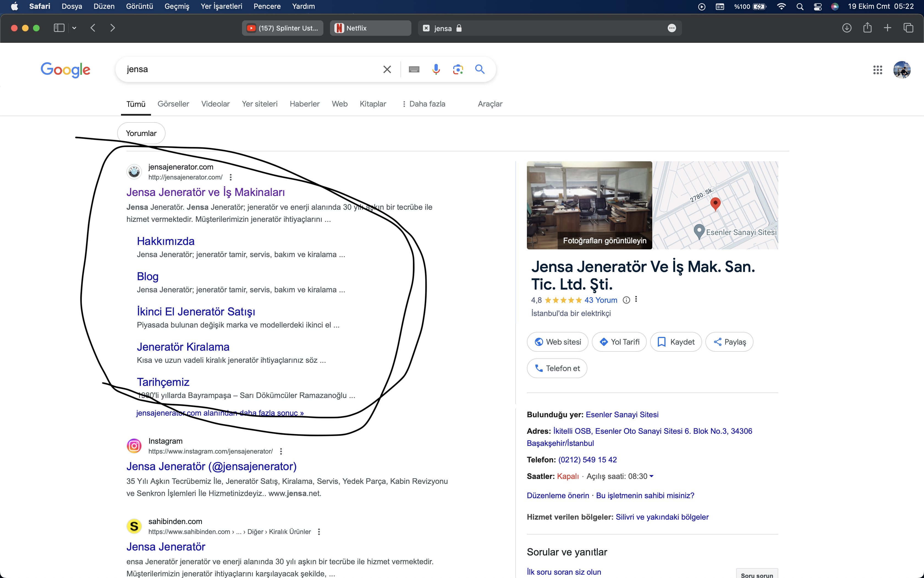Open more options in the business panel
This screenshot has width=924, height=578.
[x=636, y=299]
